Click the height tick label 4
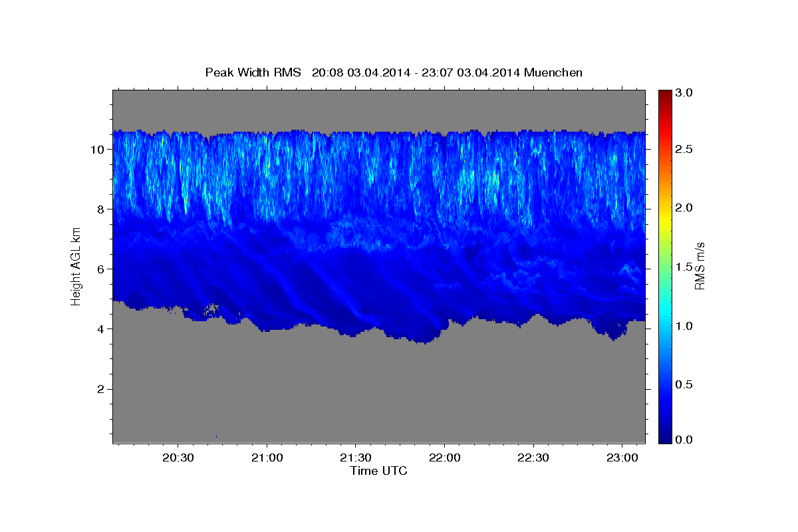Viewport: 798px width, 532px height. tap(100, 329)
